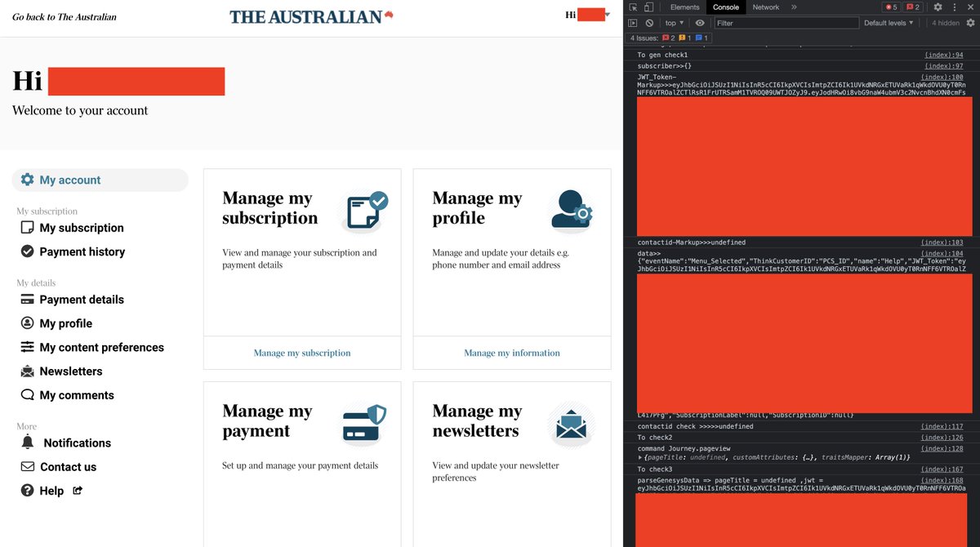Screen dimensions: 980x547
Task: Click the 'subscriber>>{}' console message
Action: click(666, 66)
